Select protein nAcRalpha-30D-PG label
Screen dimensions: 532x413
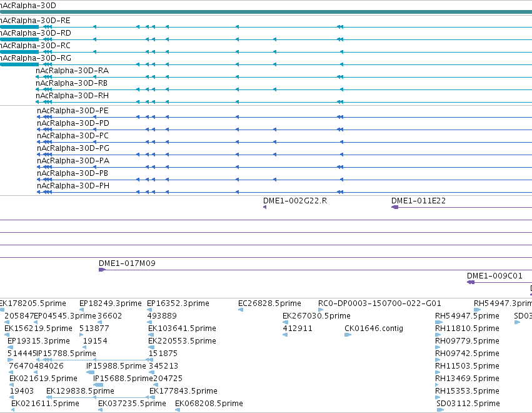(x=73, y=148)
